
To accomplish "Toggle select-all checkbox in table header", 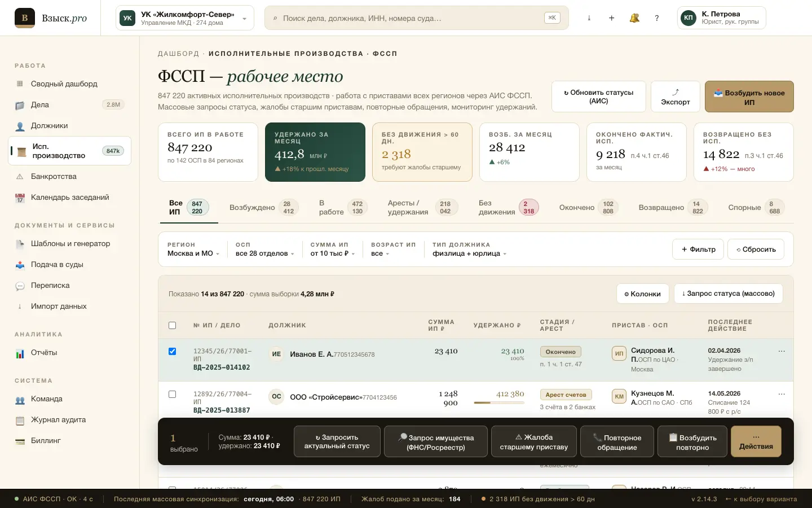I will point(173,325).
